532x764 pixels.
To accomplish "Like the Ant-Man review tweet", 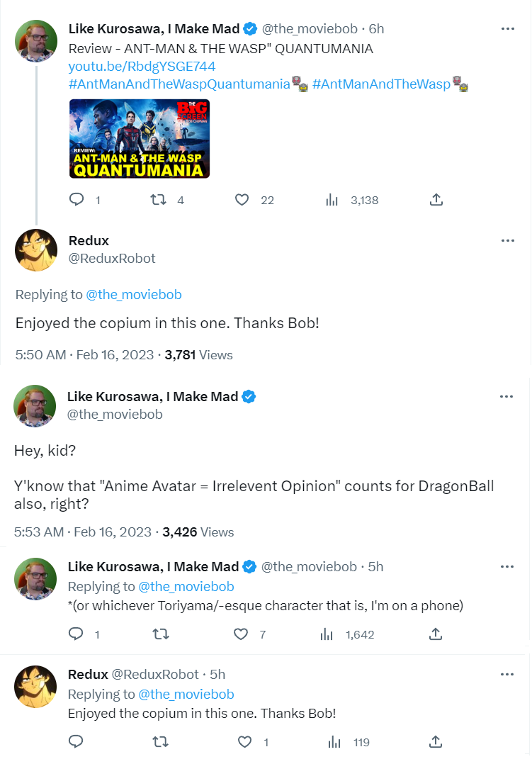I will click(242, 200).
